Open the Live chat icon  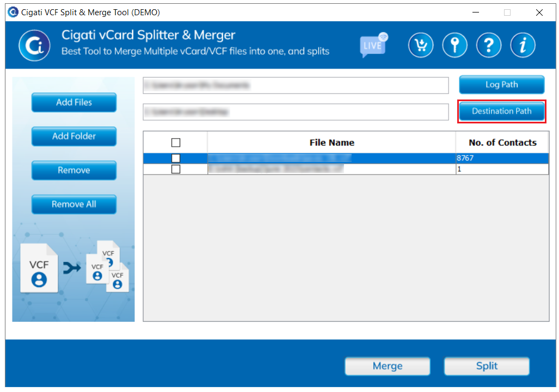(x=373, y=45)
